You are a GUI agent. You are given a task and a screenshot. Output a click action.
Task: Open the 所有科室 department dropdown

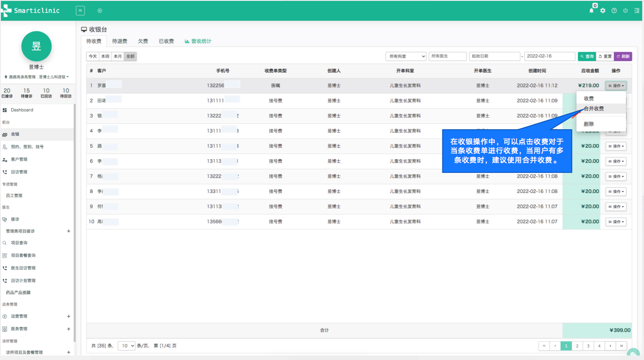coord(406,57)
